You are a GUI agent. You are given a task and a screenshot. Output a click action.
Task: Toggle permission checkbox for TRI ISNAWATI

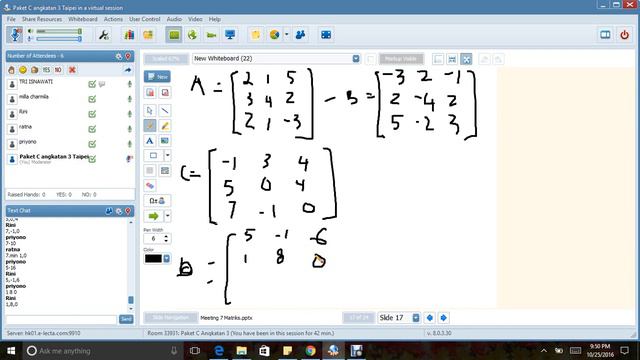[92, 84]
